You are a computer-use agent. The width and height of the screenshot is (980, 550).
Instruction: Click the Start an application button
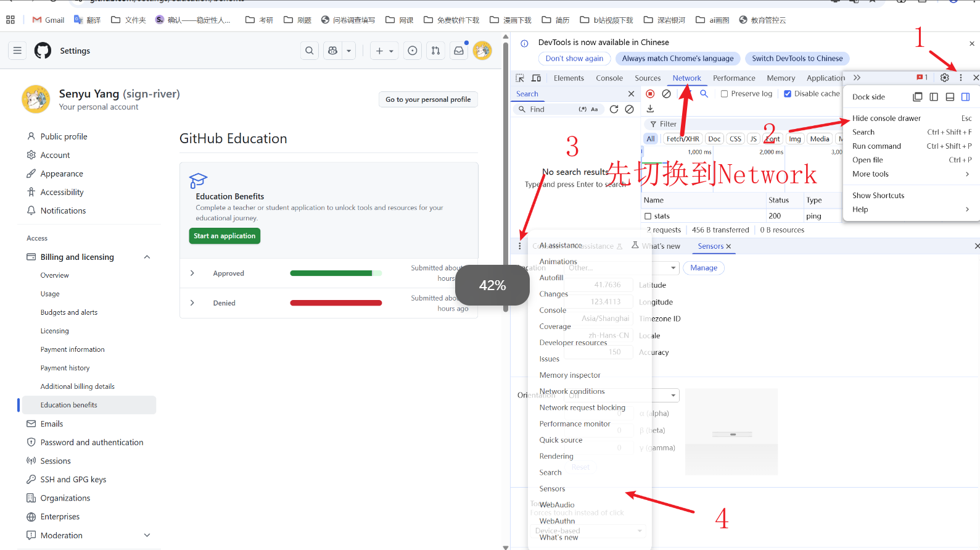pyautogui.click(x=224, y=236)
